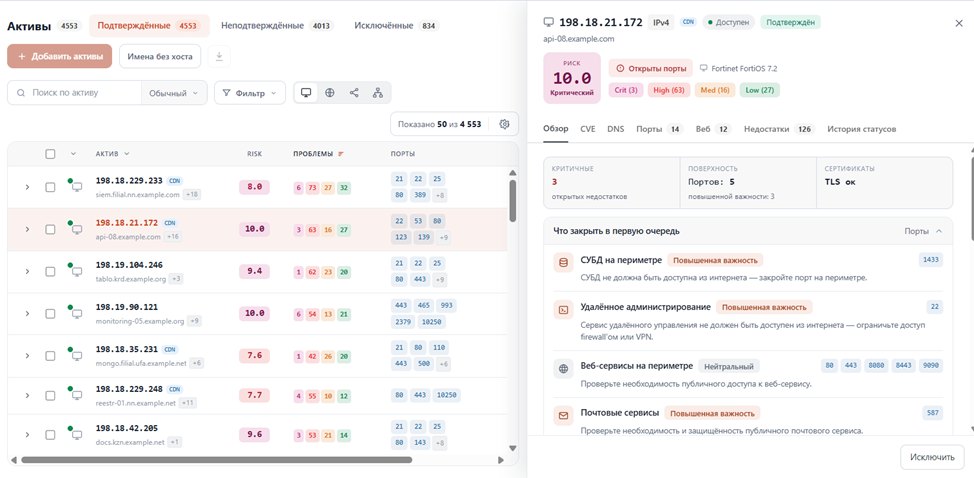
Task: Check the row checkbox for 198.19.90.121
Action: coord(50,313)
